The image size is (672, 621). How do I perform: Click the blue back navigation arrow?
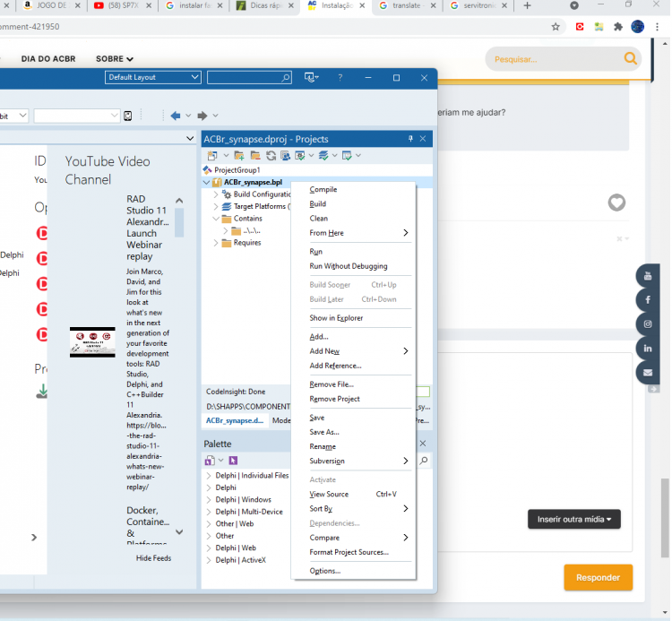(x=176, y=116)
